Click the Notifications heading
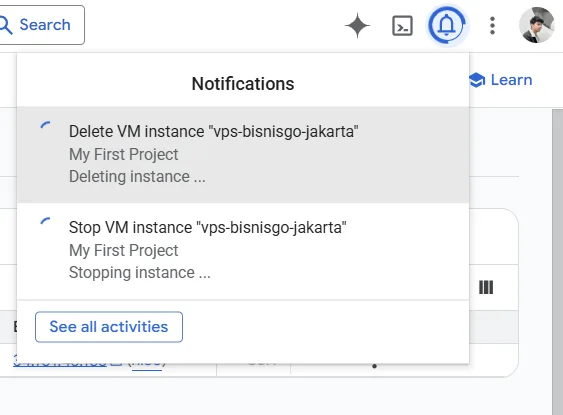 point(243,84)
